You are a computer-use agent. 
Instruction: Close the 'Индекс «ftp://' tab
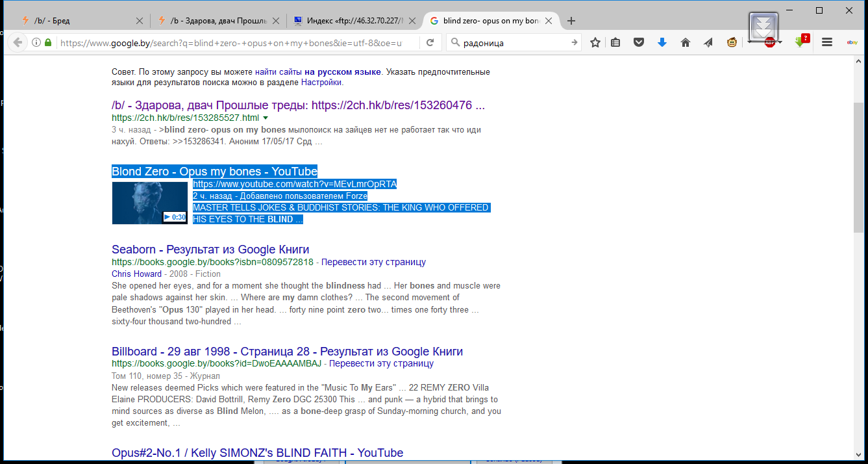tap(412, 21)
